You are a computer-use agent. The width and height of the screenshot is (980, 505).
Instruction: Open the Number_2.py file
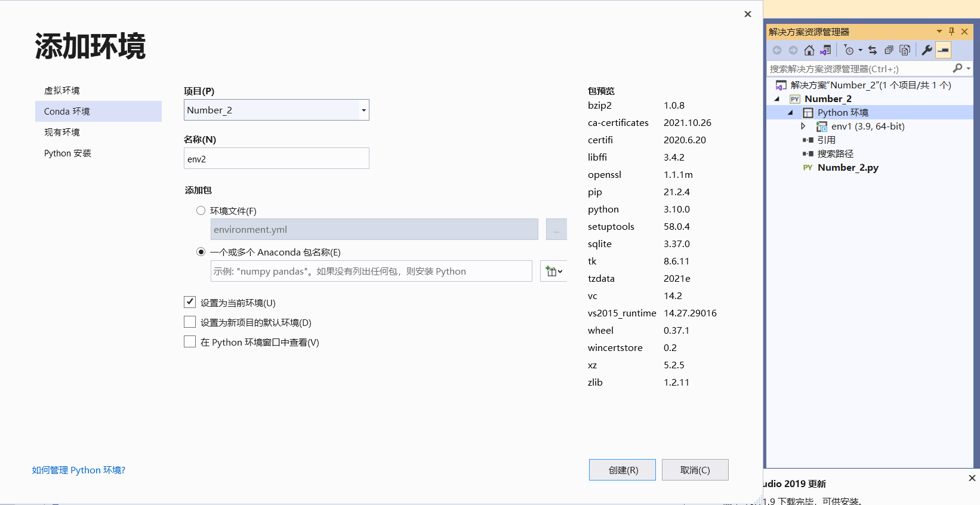(848, 167)
